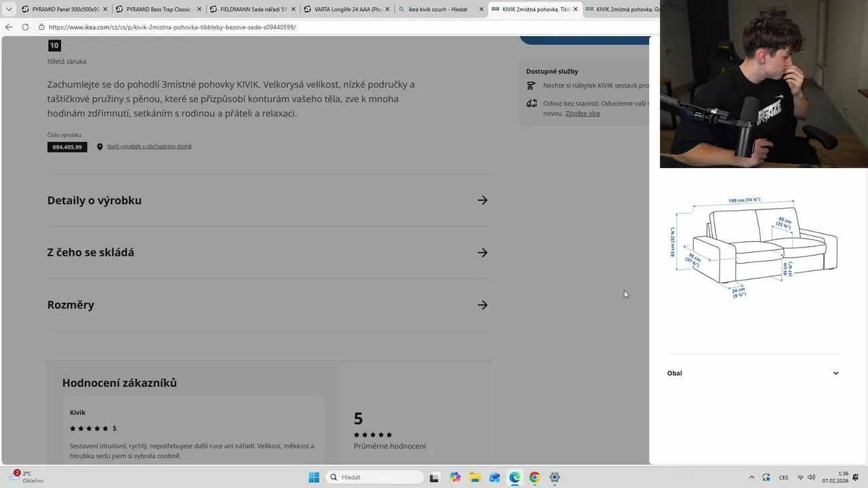
Task: Show hidden system tray icons
Action: [751, 477]
